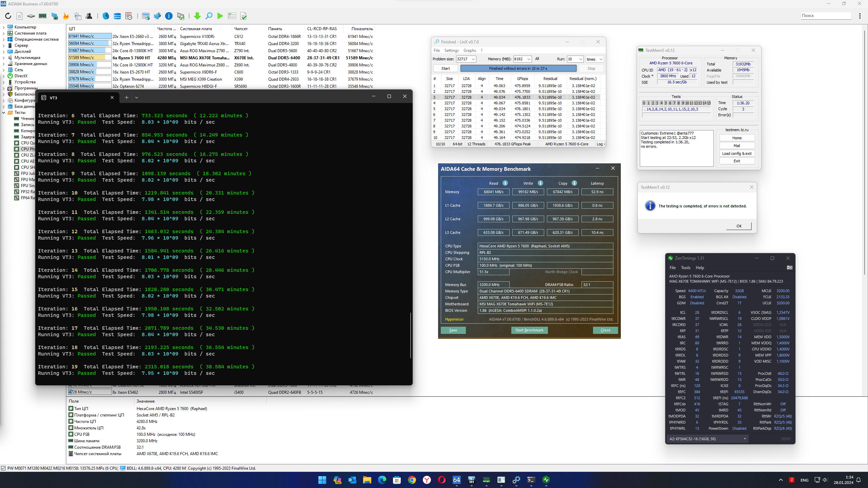Click OK in TestMem5 completion dialog
The image size is (868, 488).
click(738, 226)
